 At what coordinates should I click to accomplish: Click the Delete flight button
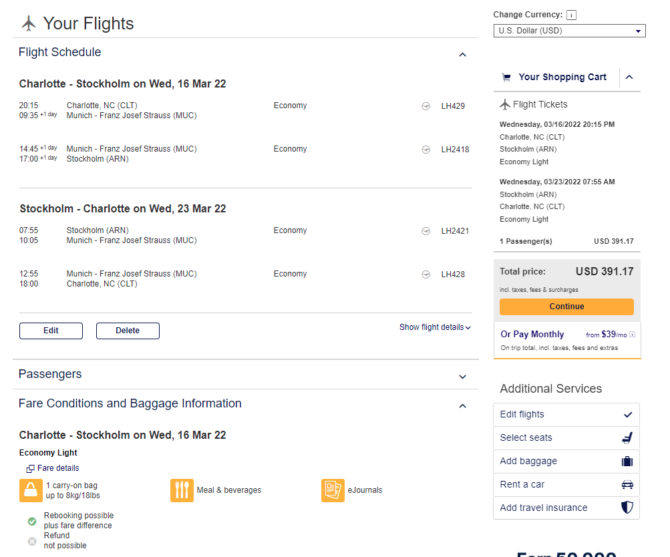(x=128, y=331)
